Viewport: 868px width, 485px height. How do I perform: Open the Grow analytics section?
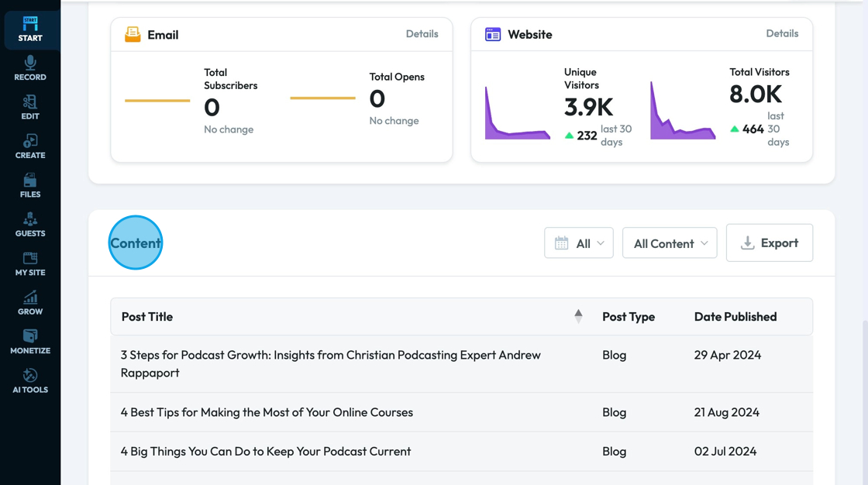click(x=30, y=303)
